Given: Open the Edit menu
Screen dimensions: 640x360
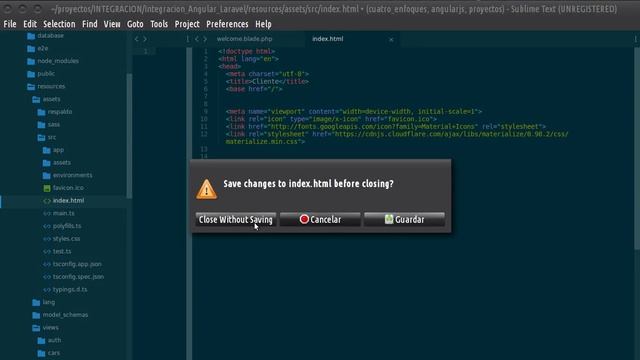Looking at the screenshot, I should tap(30, 24).
